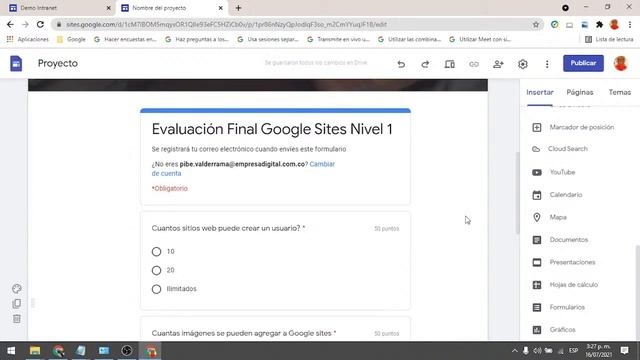Open the browser extensions puzzle icon
640x360 pixels.
click(599, 24)
